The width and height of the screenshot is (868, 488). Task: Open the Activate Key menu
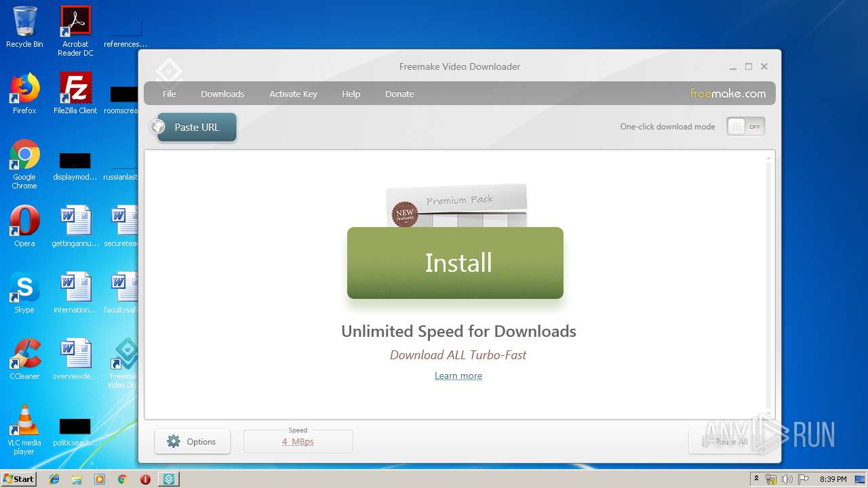click(293, 94)
